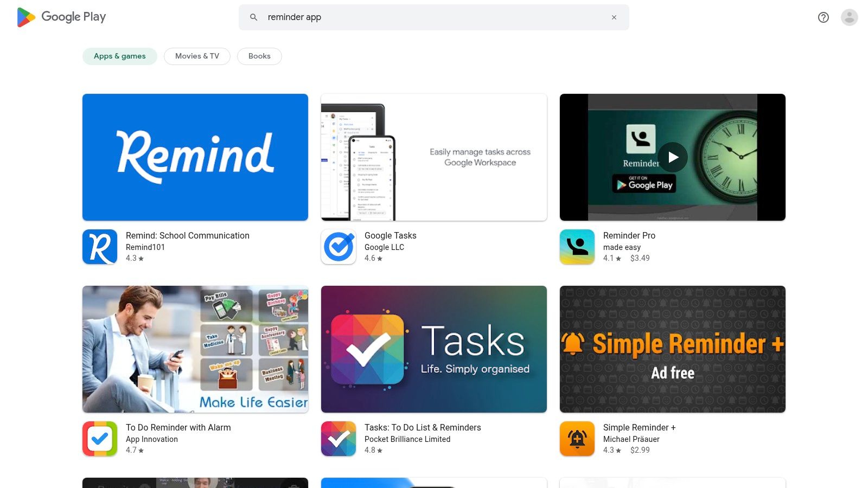
Task: Open the Help center icon
Action: point(823,17)
